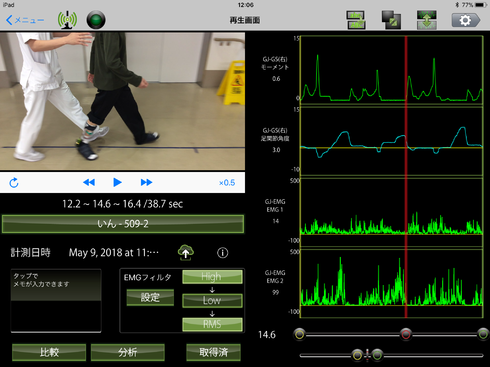Toggle the RMS EMG filter
Image resolution: width=490 pixels, height=367 pixels.
[212, 324]
